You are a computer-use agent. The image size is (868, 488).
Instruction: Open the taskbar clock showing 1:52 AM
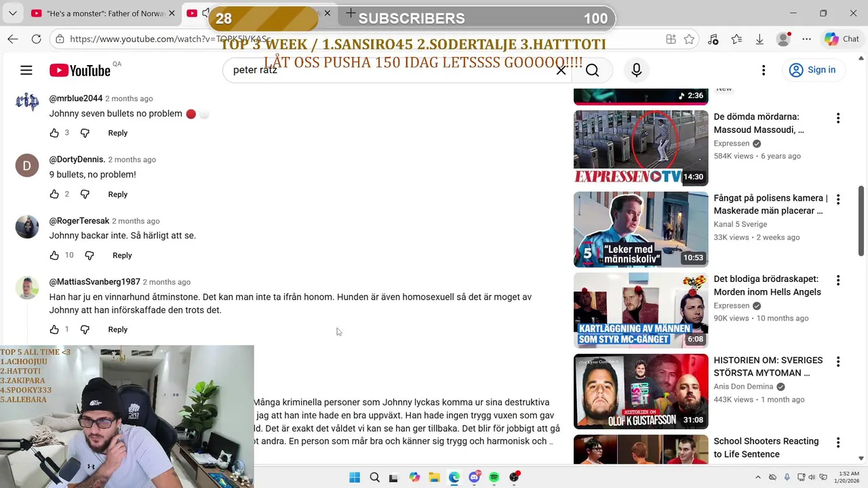coord(849,477)
